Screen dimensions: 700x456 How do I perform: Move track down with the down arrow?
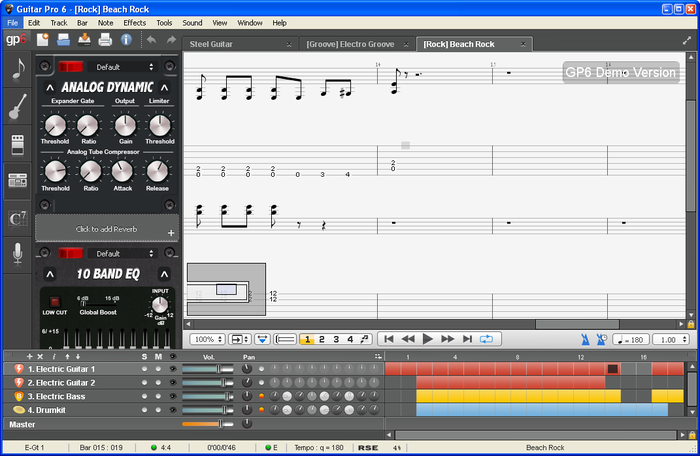pos(78,356)
